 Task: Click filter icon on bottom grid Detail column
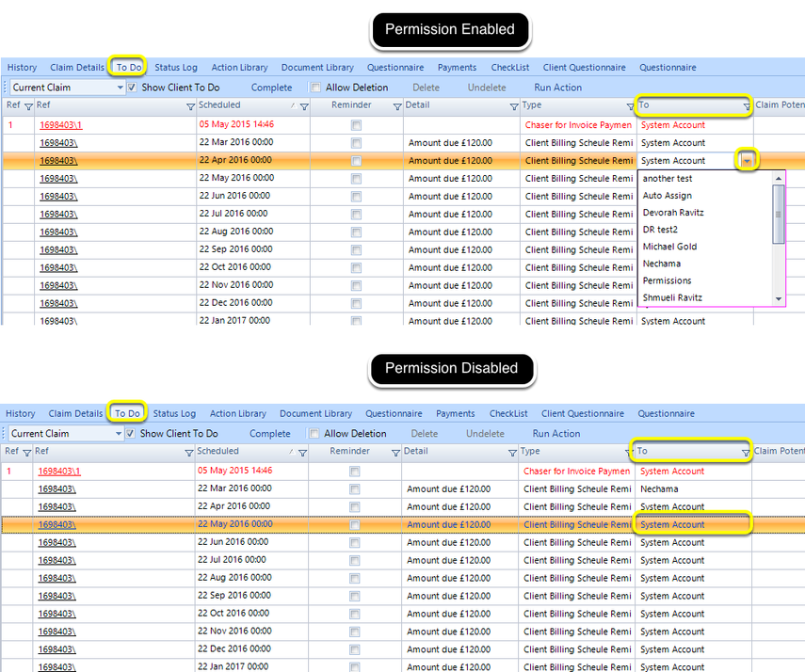coord(512,453)
